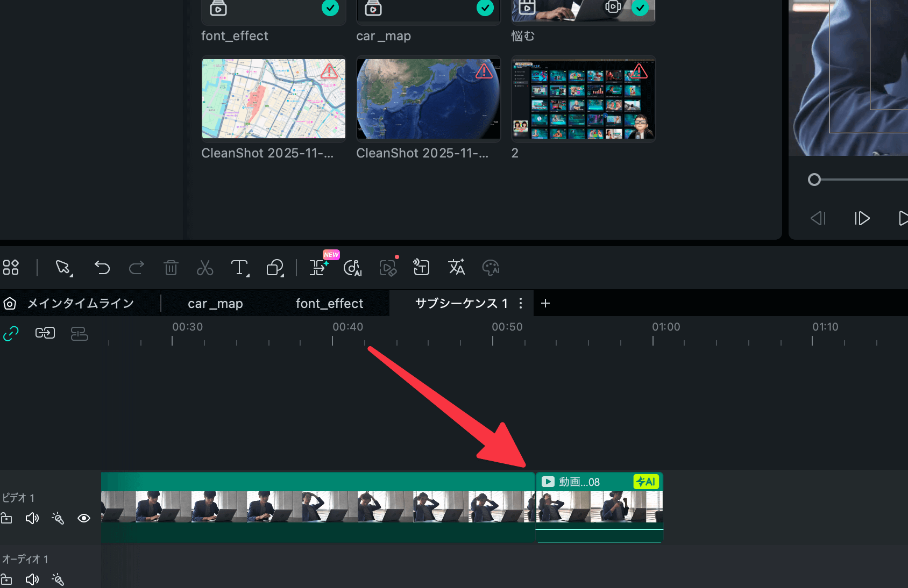Open メインタイムライン with home icon
908x588 pixels.
(x=9, y=303)
